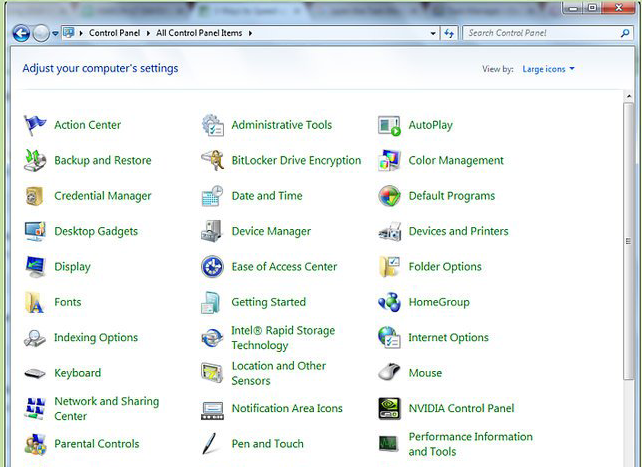Open the Pen and Touch icon

point(210,444)
